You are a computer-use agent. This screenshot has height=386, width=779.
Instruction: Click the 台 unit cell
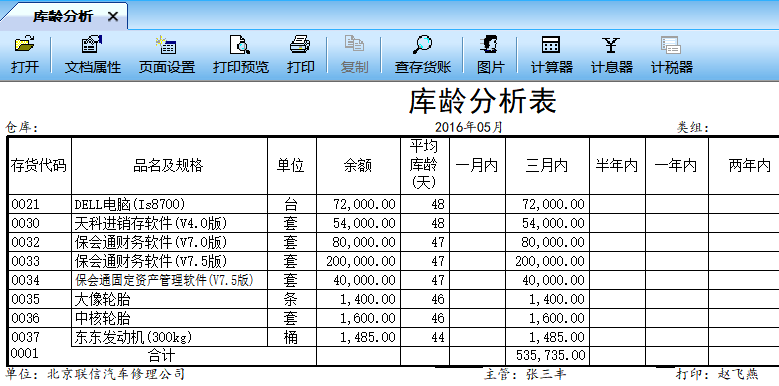[x=291, y=204]
